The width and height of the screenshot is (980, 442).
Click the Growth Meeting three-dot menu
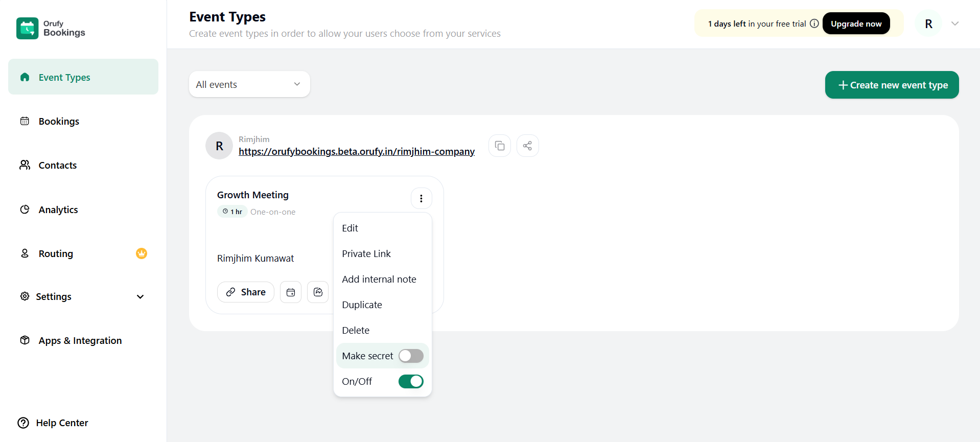[x=421, y=198]
